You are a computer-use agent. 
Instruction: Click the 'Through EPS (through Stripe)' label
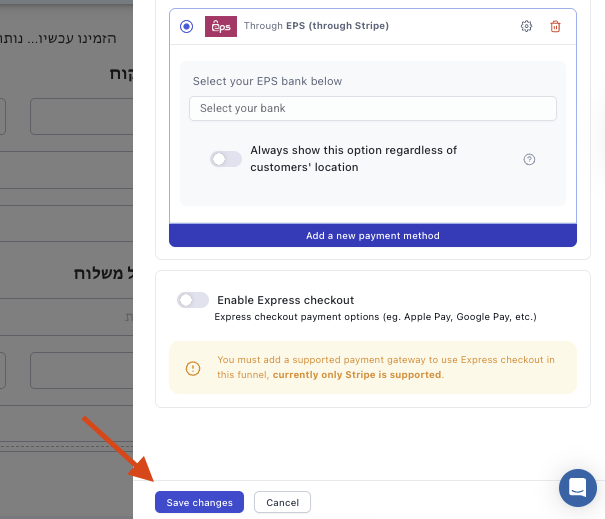(x=316, y=26)
